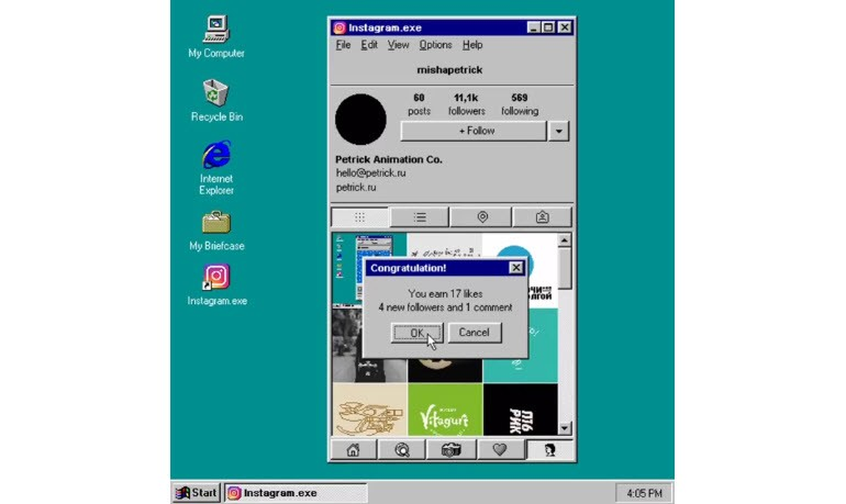Open Profile icon in bottom toolbar
The width and height of the screenshot is (846, 504).
(549, 450)
